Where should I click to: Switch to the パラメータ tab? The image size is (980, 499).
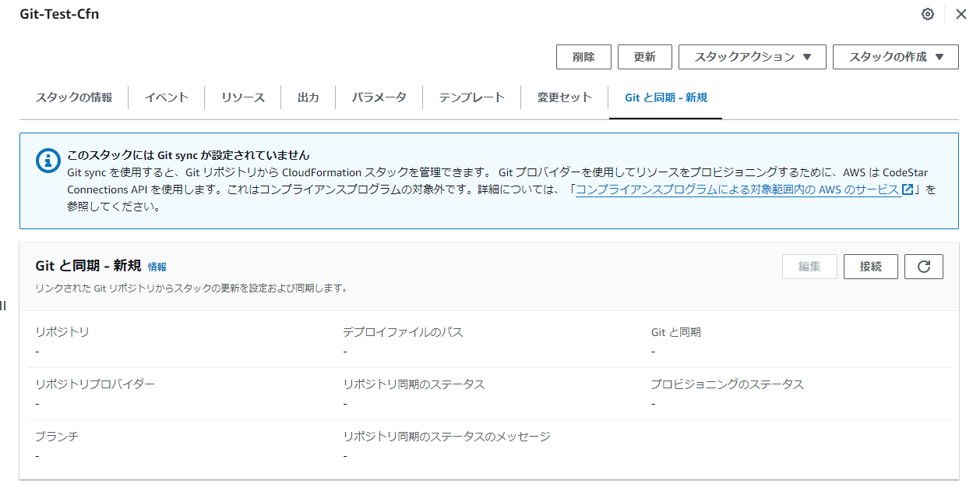click(x=379, y=97)
